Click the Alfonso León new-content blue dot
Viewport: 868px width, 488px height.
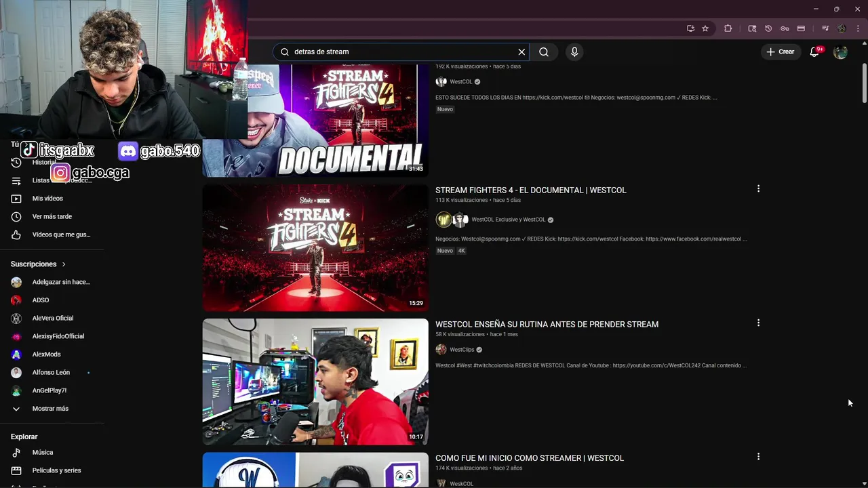tap(88, 373)
